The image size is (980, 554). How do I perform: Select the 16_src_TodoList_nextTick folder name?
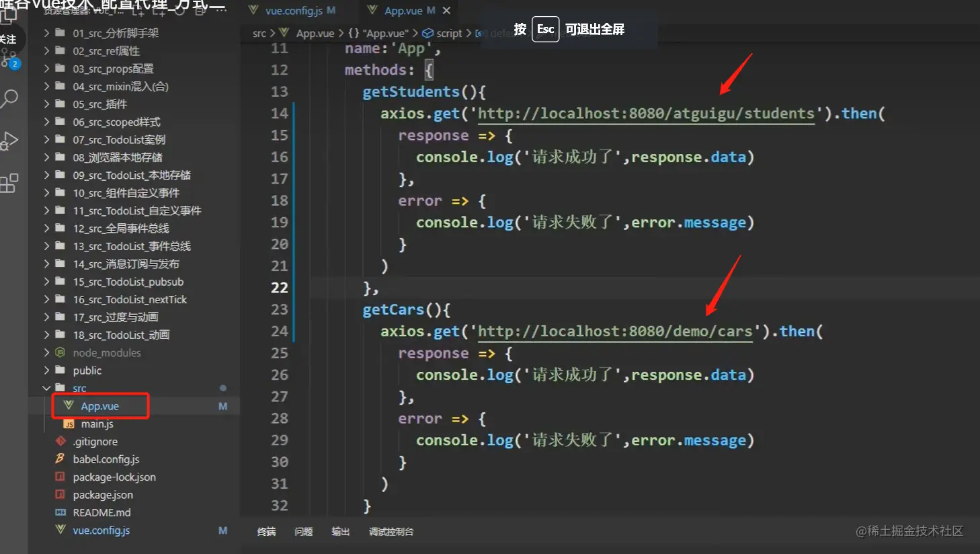click(x=130, y=299)
